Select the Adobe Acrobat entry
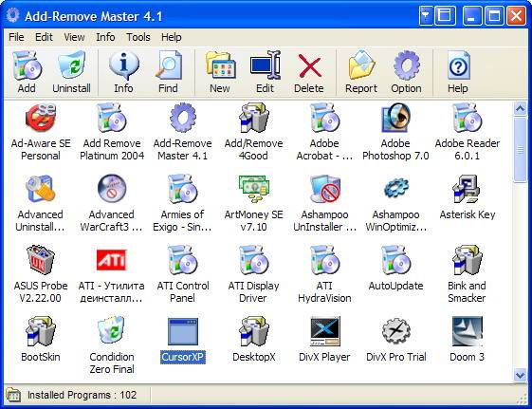532x409 pixels. (x=324, y=132)
